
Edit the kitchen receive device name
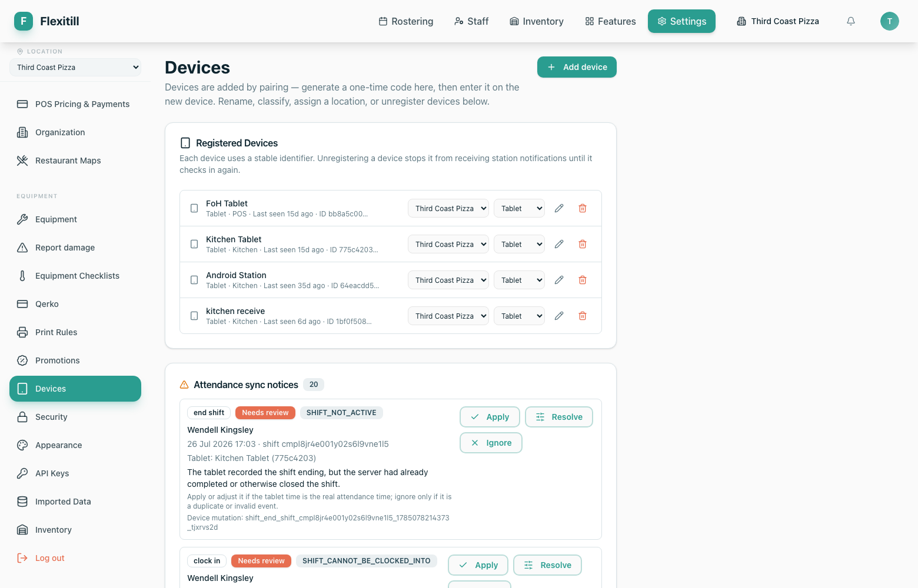tap(559, 316)
